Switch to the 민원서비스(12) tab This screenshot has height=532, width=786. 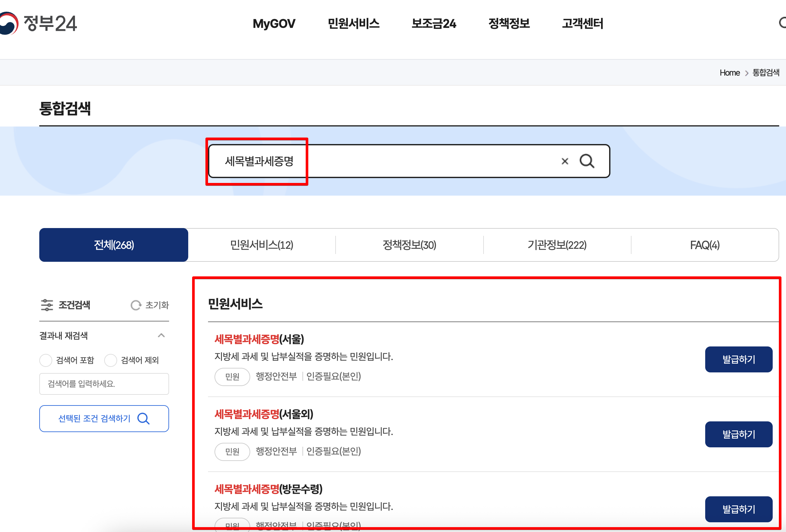(x=261, y=245)
